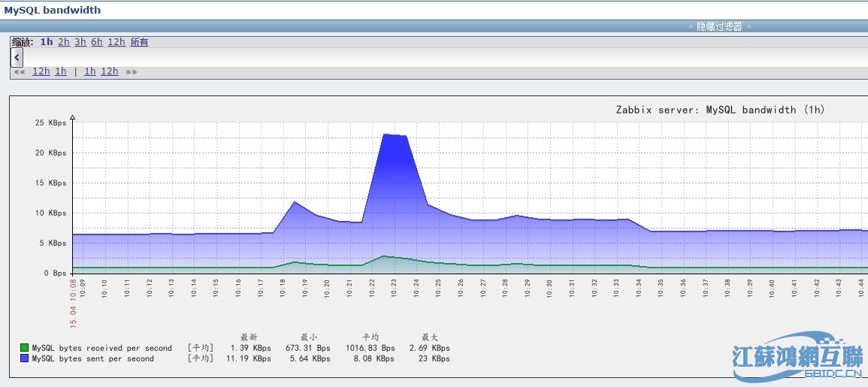Click the bandwidth peak at 10:23
The height and width of the screenshot is (387, 868).
point(395,135)
